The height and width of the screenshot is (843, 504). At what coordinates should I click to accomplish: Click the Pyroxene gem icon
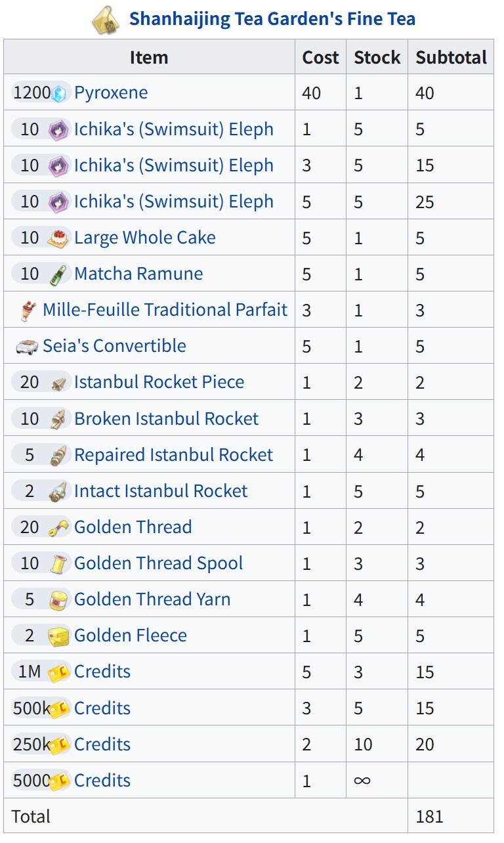(59, 93)
